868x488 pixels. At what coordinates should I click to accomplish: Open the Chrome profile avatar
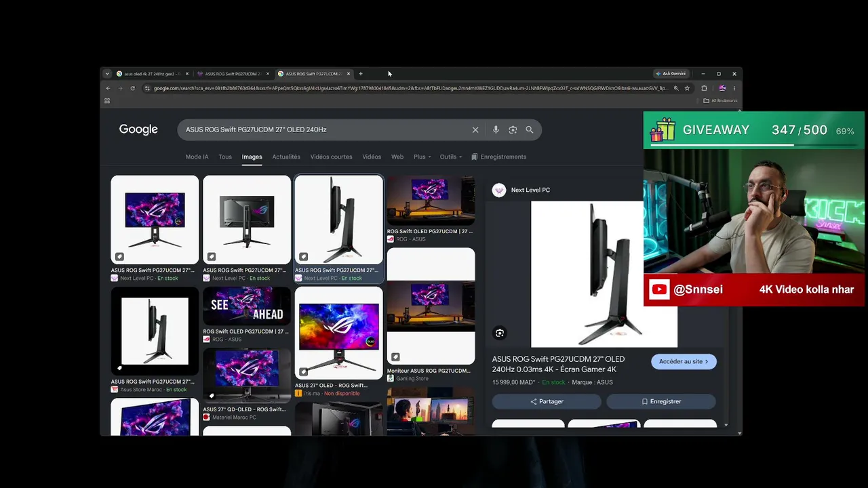coord(722,88)
